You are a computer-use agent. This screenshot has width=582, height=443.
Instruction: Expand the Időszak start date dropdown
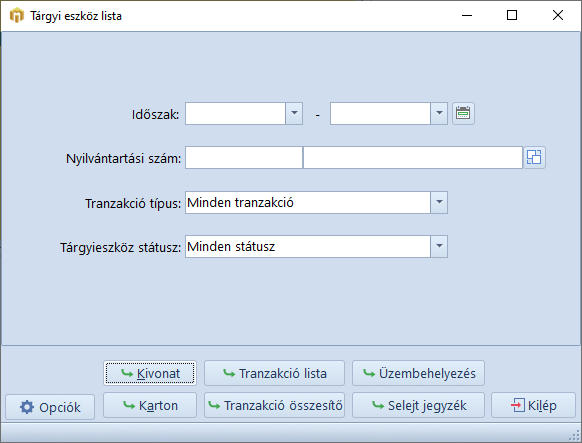pyautogui.click(x=294, y=114)
